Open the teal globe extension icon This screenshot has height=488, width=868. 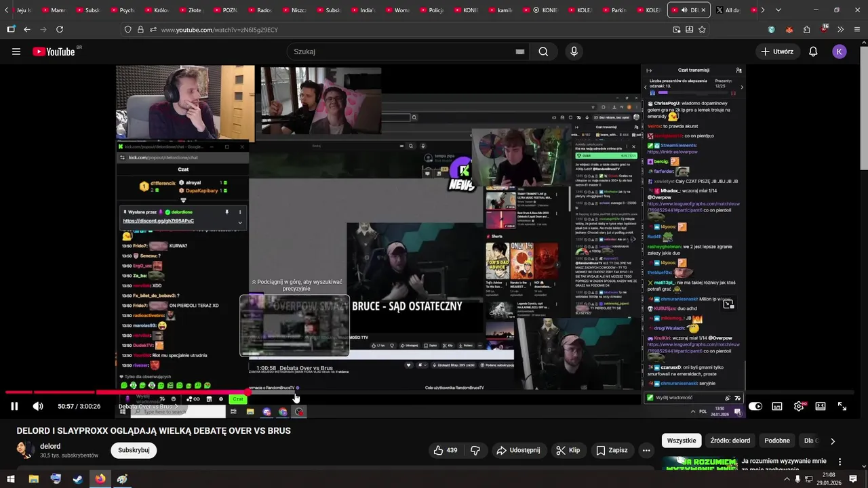(772, 30)
